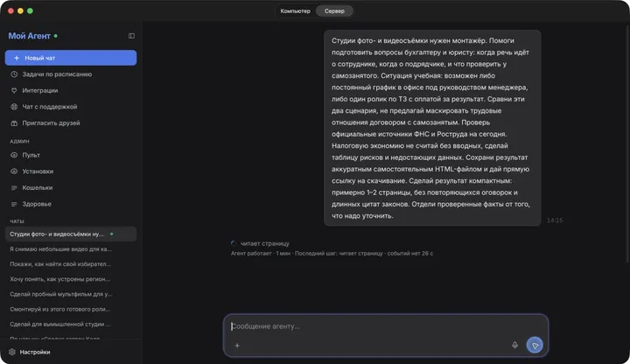Click the 14:15 message timestamp

coord(555,220)
